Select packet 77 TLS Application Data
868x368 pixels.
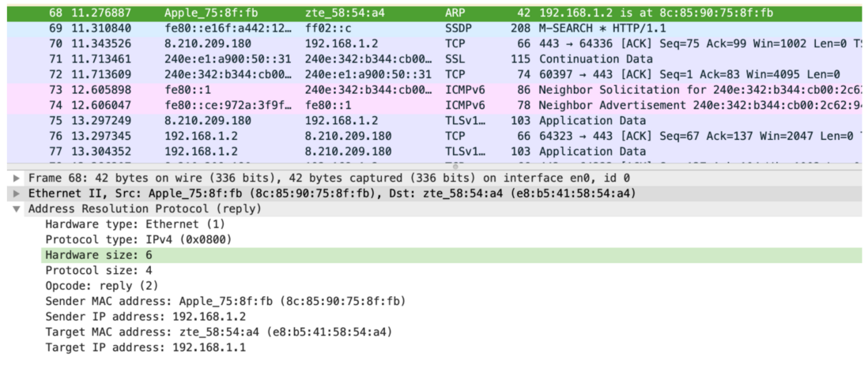(x=434, y=151)
